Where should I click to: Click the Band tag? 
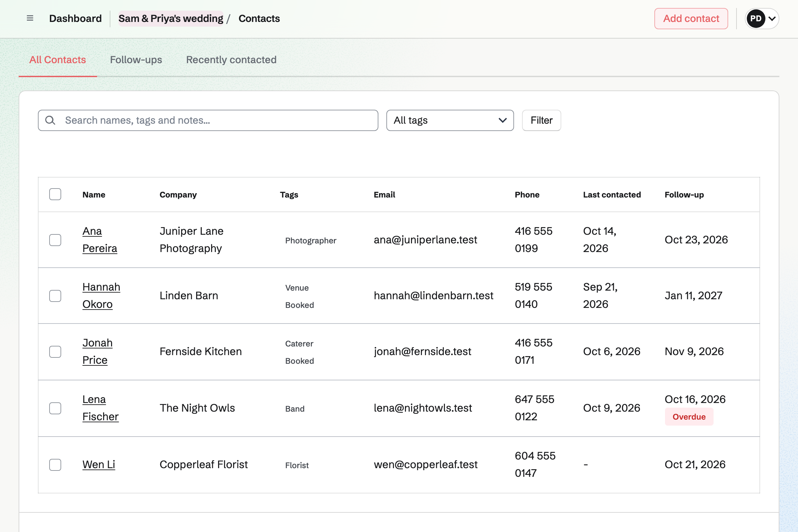click(295, 409)
